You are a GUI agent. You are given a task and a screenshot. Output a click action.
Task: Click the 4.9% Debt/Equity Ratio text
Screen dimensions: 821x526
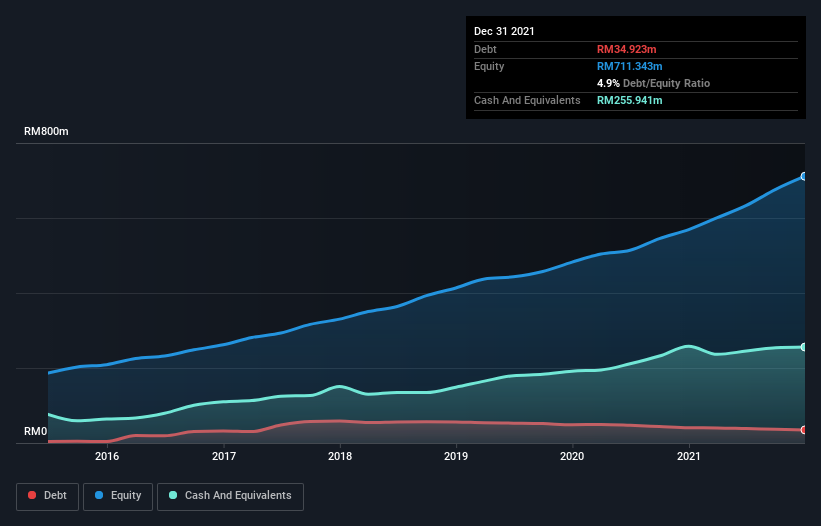pos(653,83)
